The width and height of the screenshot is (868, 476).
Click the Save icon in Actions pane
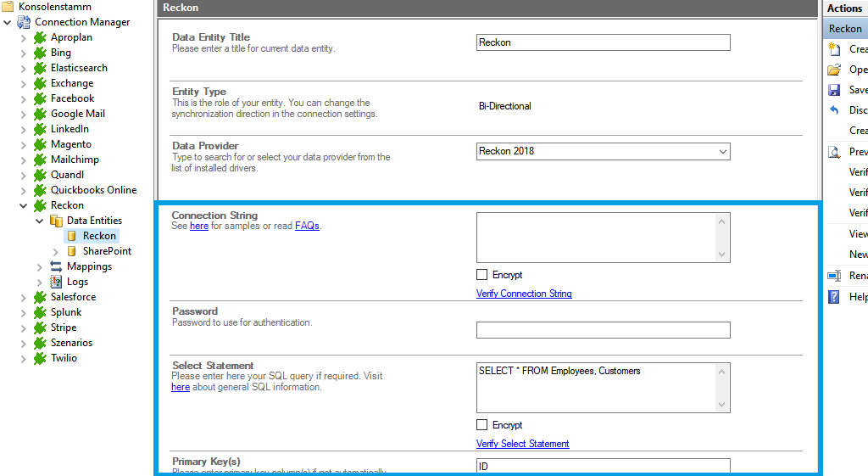click(x=834, y=90)
